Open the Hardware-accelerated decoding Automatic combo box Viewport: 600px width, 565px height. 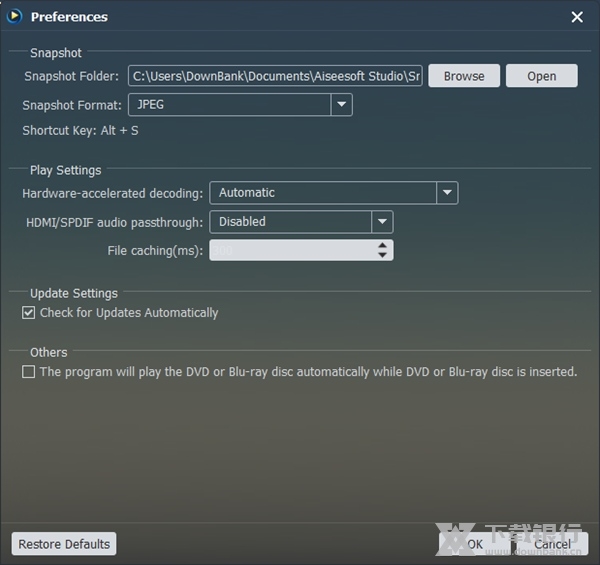click(334, 193)
